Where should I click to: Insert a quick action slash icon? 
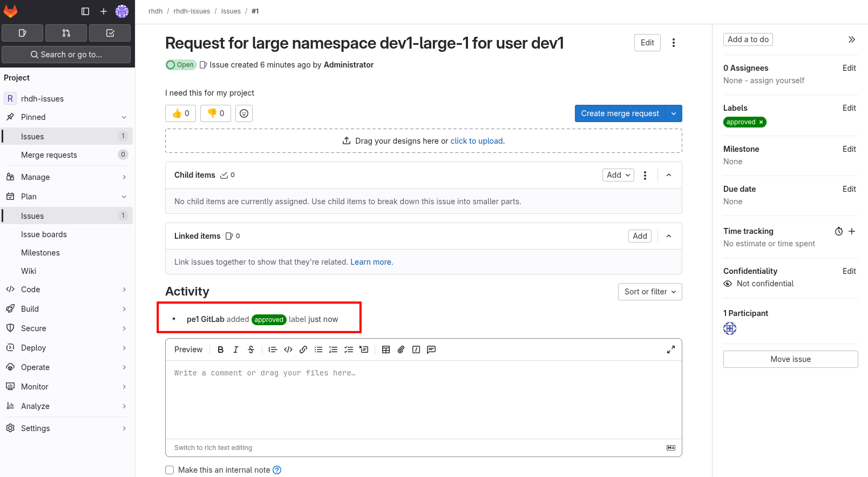(x=416, y=350)
